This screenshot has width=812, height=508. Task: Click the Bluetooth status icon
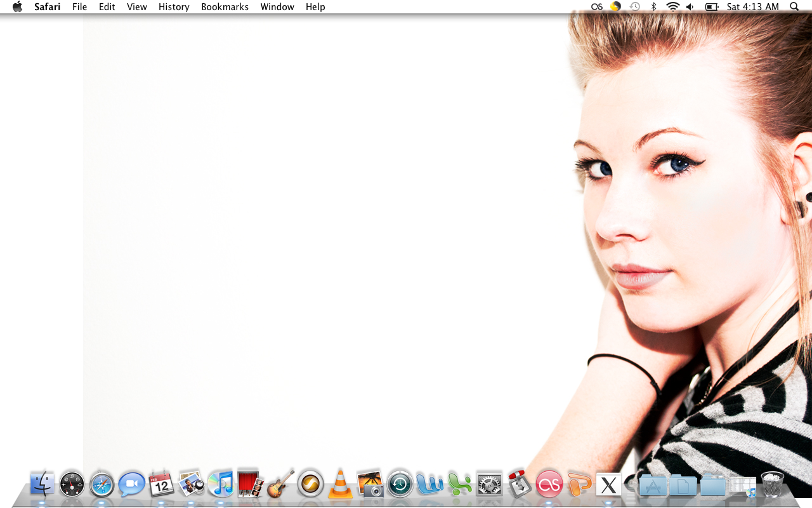tap(653, 7)
